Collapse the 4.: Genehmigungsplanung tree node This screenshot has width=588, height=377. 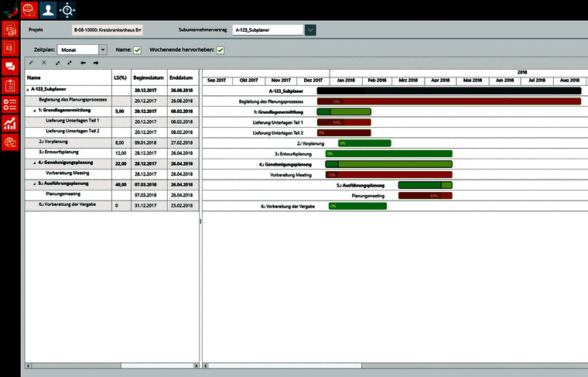[x=35, y=163]
